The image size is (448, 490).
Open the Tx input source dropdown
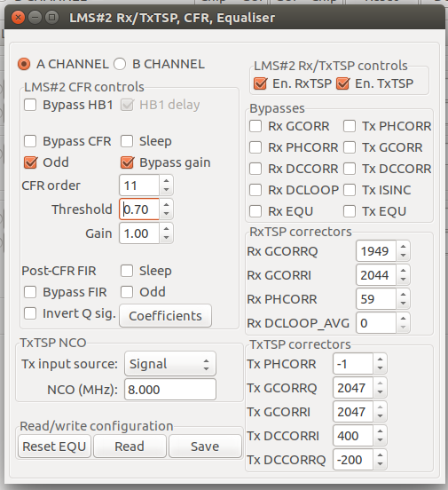(x=170, y=364)
